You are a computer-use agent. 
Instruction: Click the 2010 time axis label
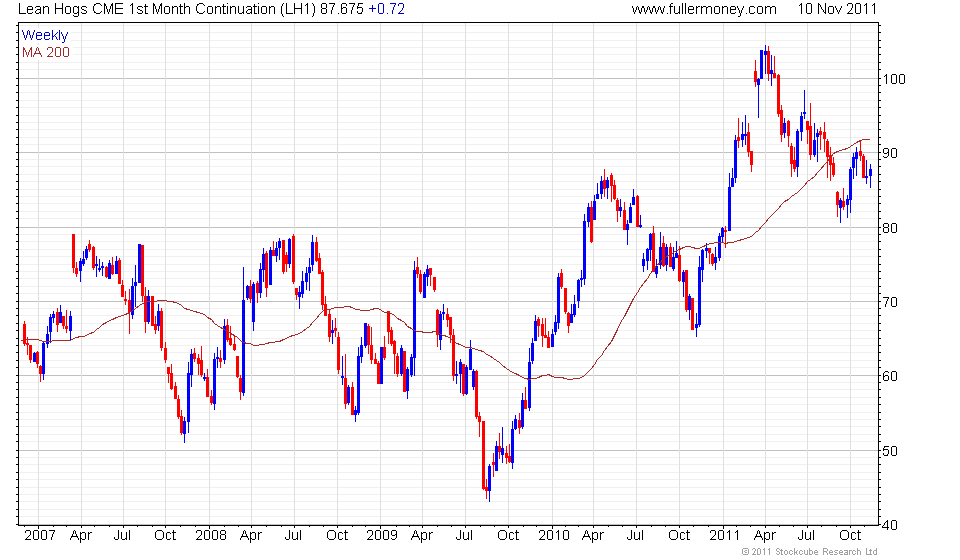(553, 536)
